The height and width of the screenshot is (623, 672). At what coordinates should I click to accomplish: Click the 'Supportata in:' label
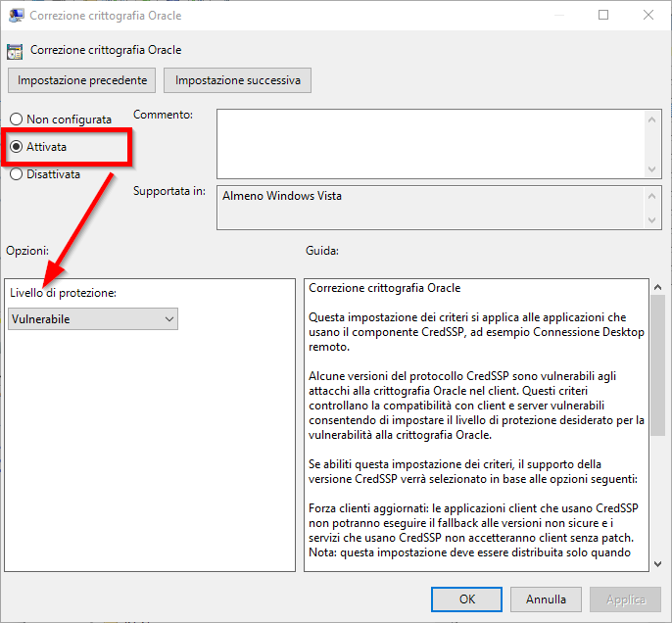click(169, 191)
